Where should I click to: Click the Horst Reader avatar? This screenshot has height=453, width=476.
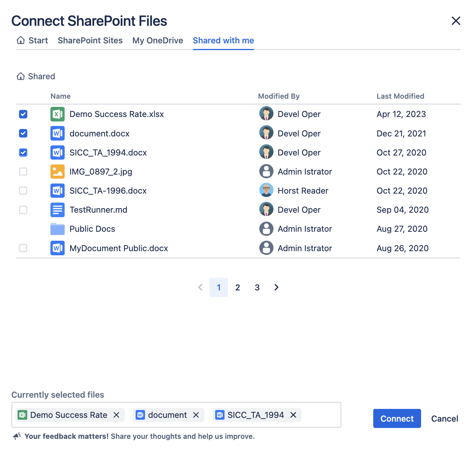coord(266,191)
